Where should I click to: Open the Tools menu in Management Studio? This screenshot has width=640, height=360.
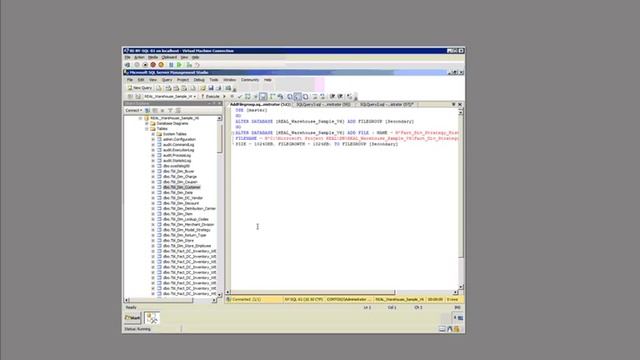[214, 80]
